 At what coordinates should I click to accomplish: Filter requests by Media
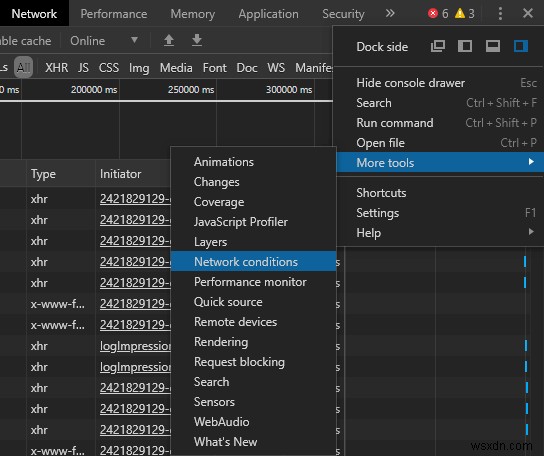(x=176, y=68)
